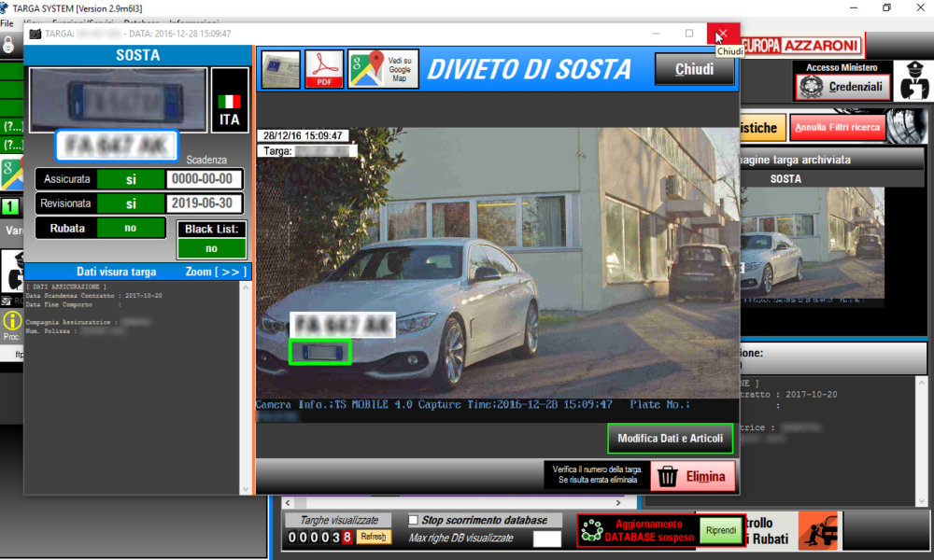
Task: Click the archived plate image thumbnail
Action: tap(811, 243)
